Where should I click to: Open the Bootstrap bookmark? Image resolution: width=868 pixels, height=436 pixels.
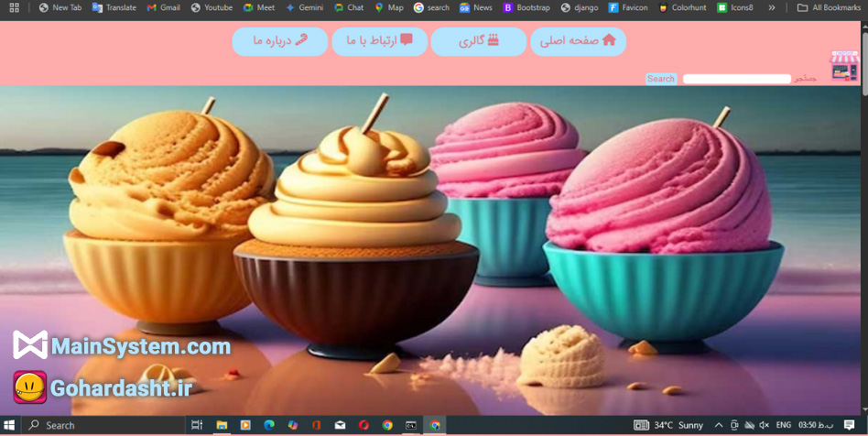point(527,7)
